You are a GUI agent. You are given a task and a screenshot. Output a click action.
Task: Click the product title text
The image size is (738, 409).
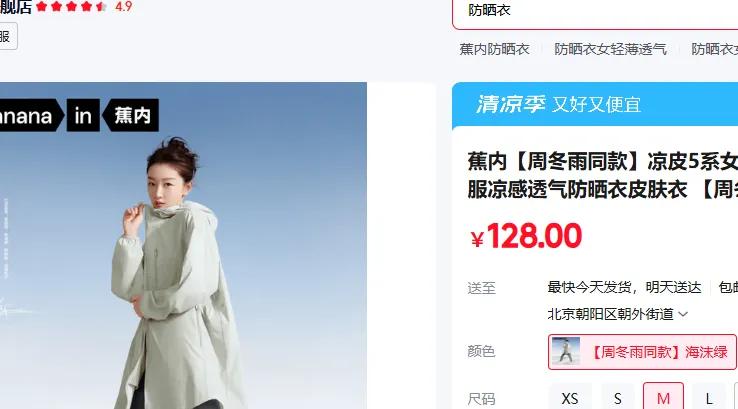click(602, 176)
